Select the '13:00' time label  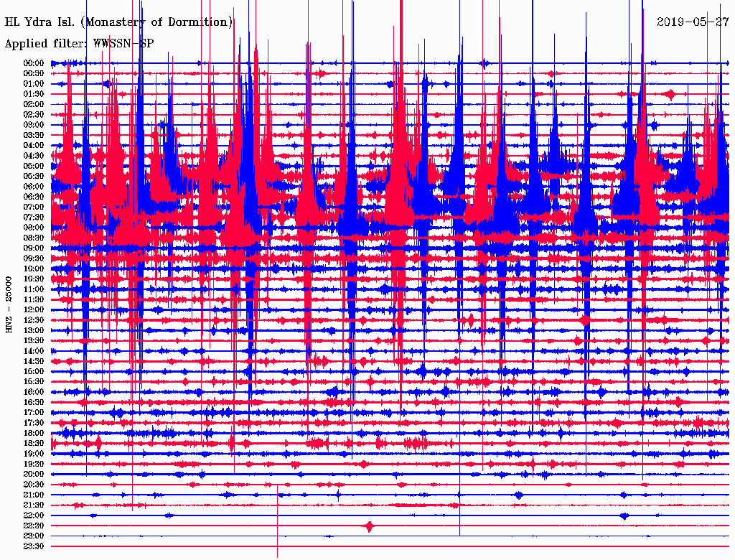pyautogui.click(x=34, y=330)
